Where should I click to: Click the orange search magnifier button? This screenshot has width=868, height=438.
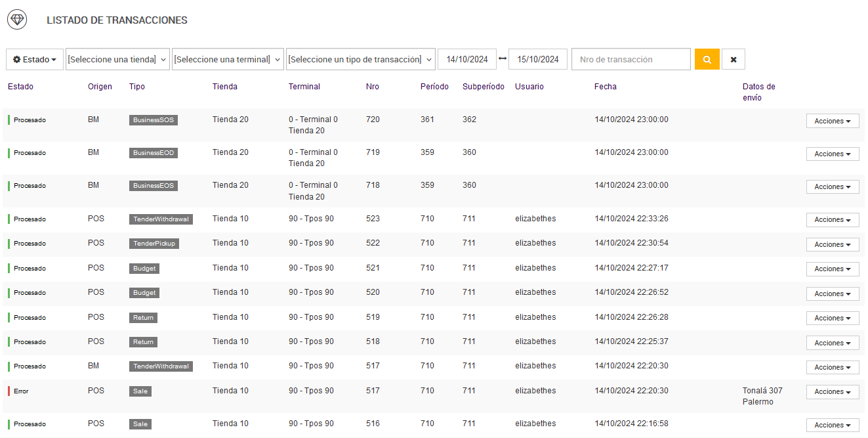pyautogui.click(x=707, y=59)
